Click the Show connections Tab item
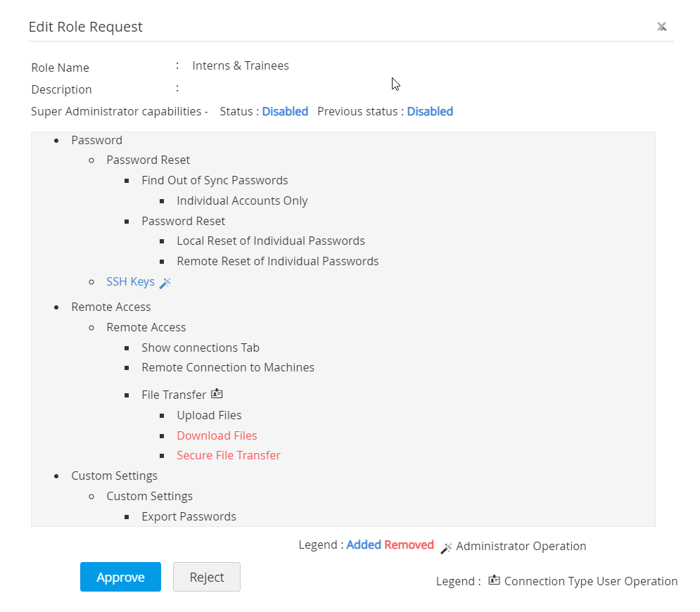The height and width of the screenshot is (612, 700). coord(201,348)
